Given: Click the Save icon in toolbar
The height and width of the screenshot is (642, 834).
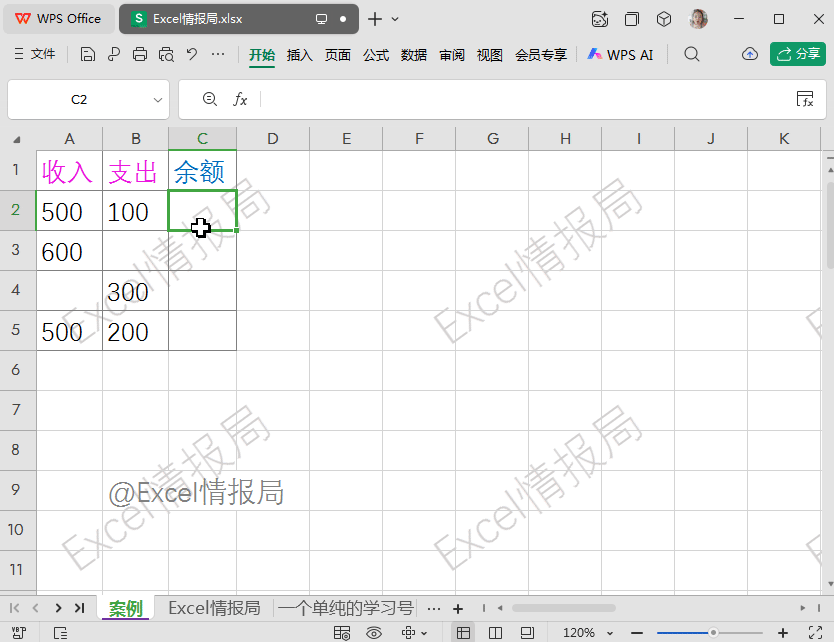Looking at the screenshot, I should pyautogui.click(x=88, y=54).
